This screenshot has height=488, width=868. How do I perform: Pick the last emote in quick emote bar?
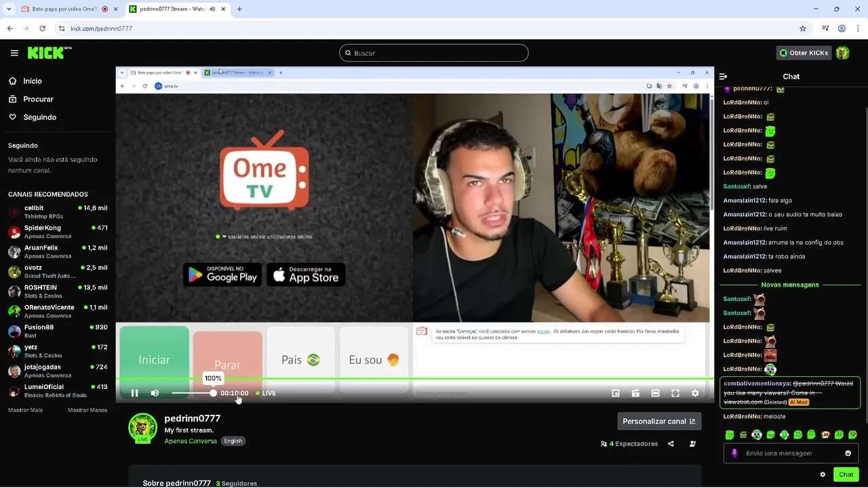pyautogui.click(x=852, y=434)
